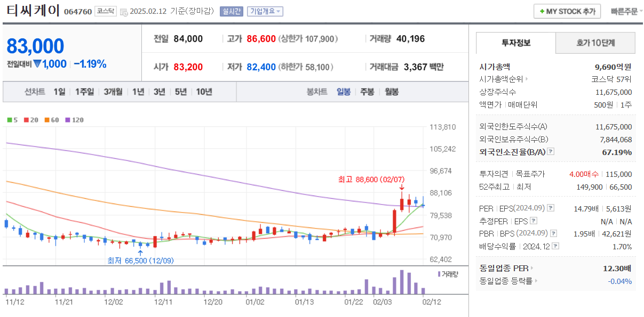644x317 pixels.
Task: Click the 외국인소진율 value 67.19%
Action: (617, 152)
